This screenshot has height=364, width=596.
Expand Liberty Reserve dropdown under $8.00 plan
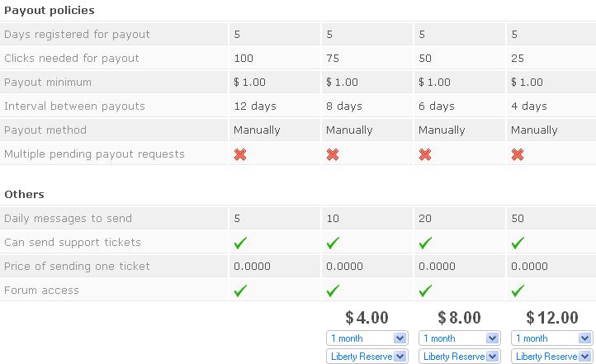(460, 356)
